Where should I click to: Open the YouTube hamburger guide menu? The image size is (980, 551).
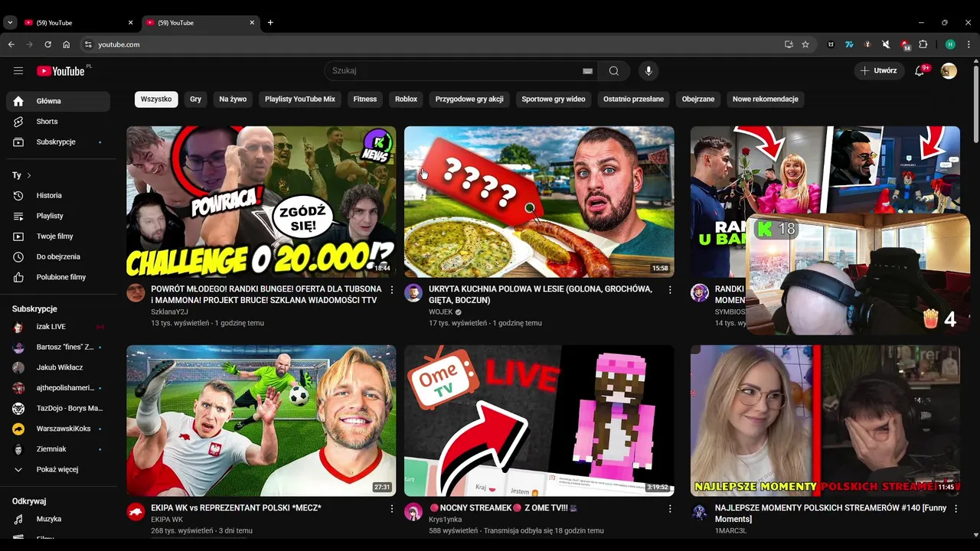point(18,70)
